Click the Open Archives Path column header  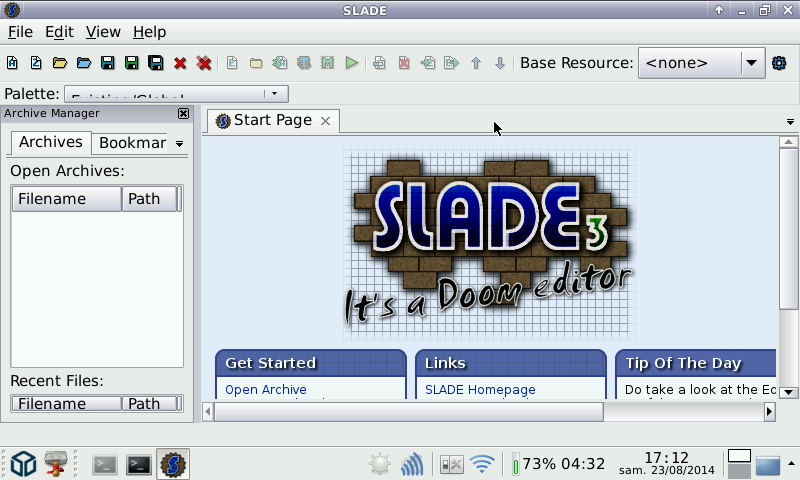(x=149, y=198)
